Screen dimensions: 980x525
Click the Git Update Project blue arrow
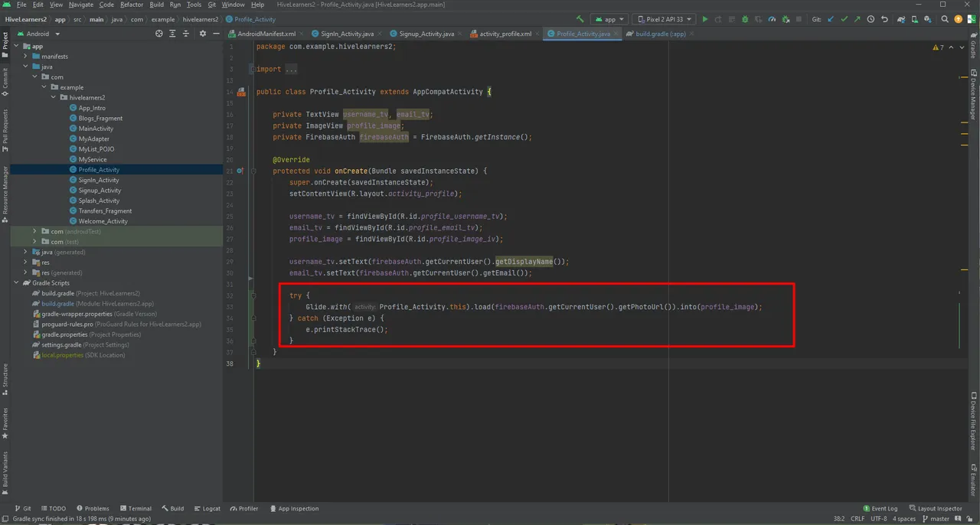click(x=831, y=19)
